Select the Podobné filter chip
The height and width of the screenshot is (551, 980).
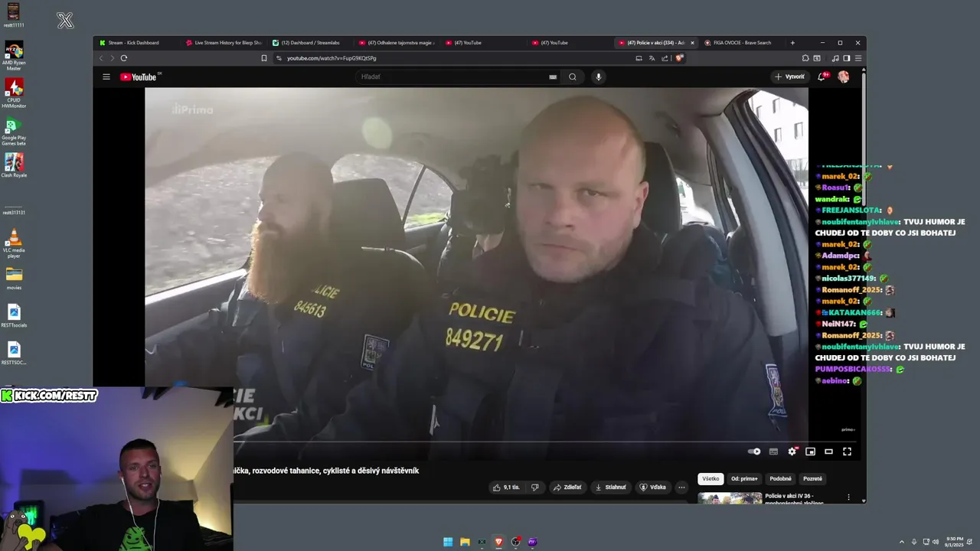[780, 479]
